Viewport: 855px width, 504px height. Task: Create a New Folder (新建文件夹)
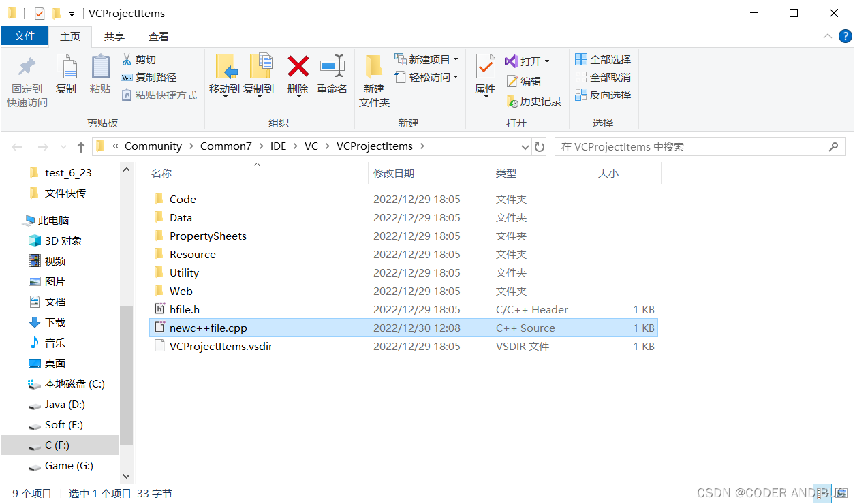tap(374, 80)
